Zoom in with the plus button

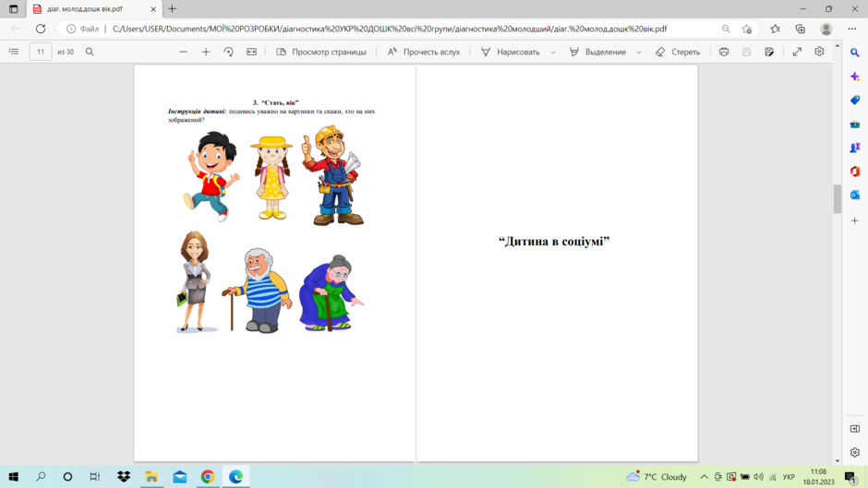pyautogui.click(x=206, y=52)
